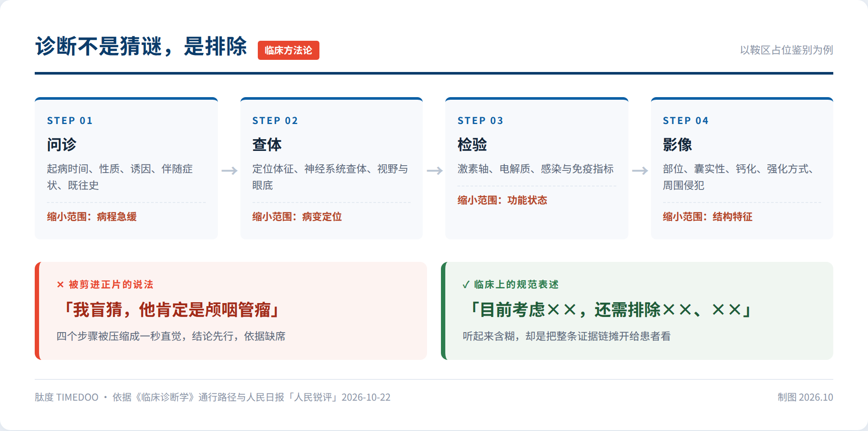868x431 pixels.
Task: Click the label 被剪进正片的说法
Action: (x=111, y=284)
